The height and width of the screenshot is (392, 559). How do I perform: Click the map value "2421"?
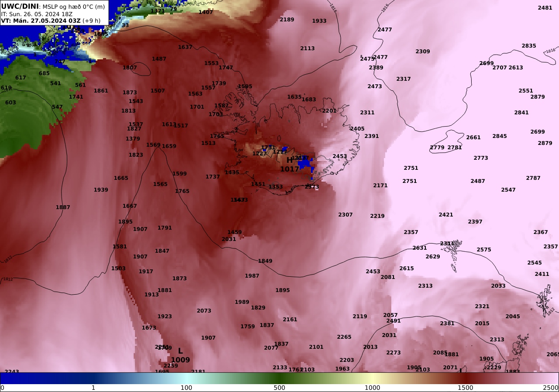tap(446, 215)
